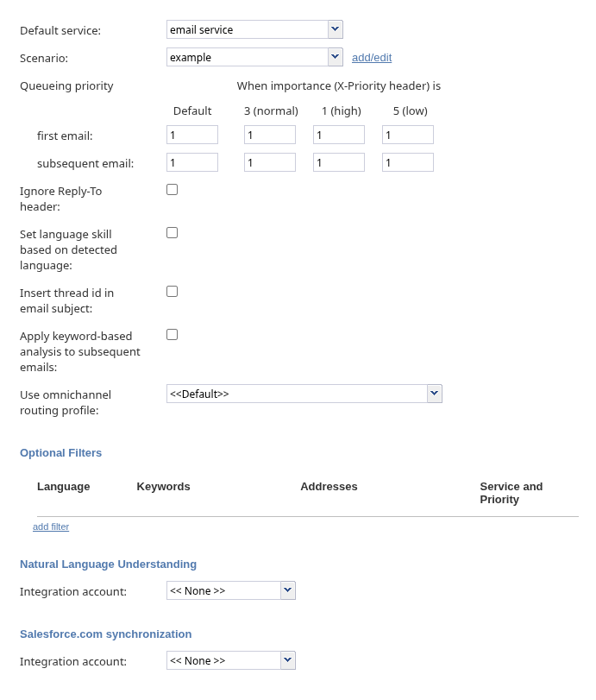Viewport: 596px width, 700px height.
Task: Click the Service and Priority column header
Action: point(511,493)
